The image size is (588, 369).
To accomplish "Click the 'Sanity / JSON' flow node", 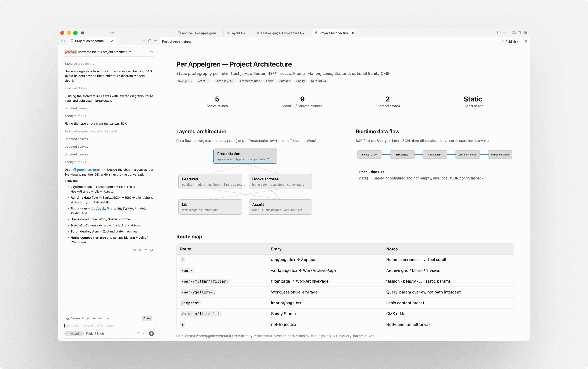I will 370,154.
